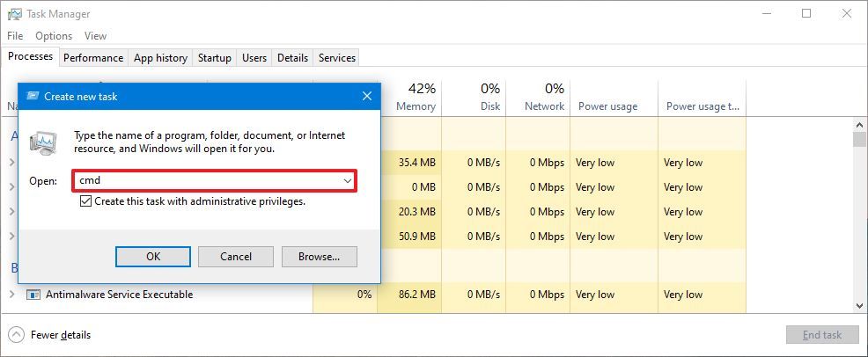Viewport: 868px width, 357px height.
Task: Toggle administrative privileges checkbox
Action: point(85,201)
